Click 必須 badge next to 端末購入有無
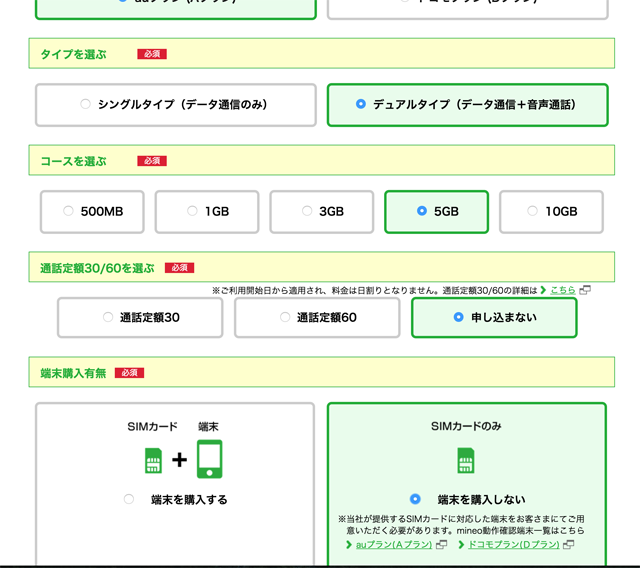Image resolution: width=640 pixels, height=568 pixels. click(x=129, y=373)
